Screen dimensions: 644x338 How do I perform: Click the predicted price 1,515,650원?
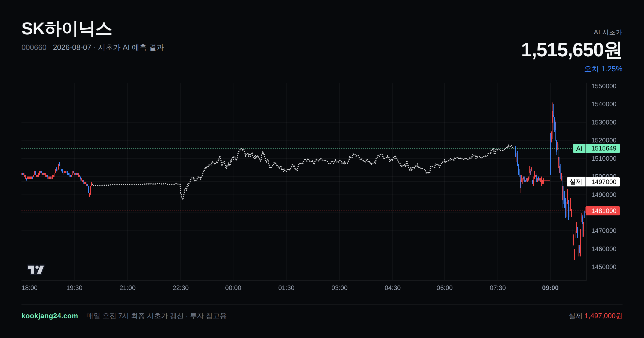572,50
